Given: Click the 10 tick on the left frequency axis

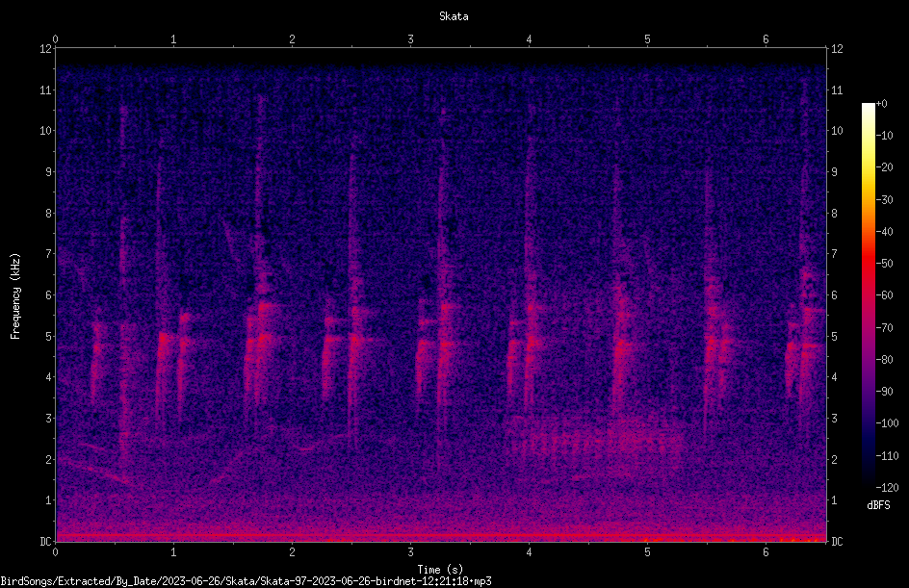Looking at the screenshot, I should tap(46, 131).
